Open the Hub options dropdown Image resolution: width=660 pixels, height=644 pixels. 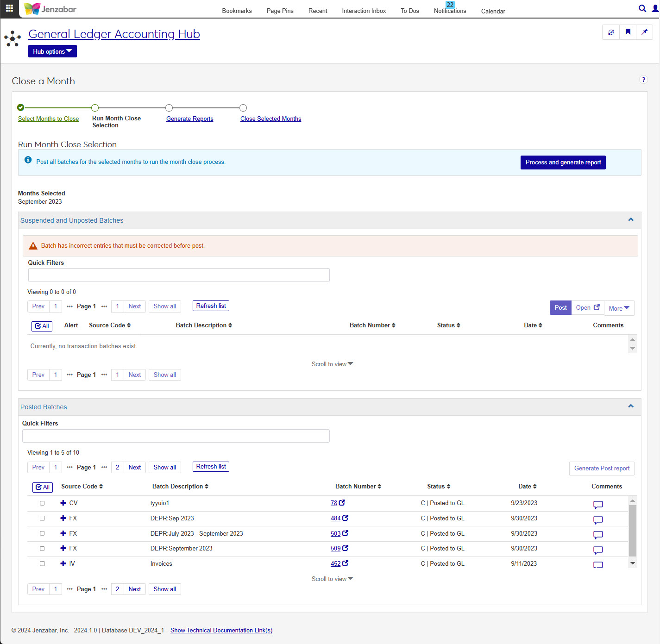52,51
